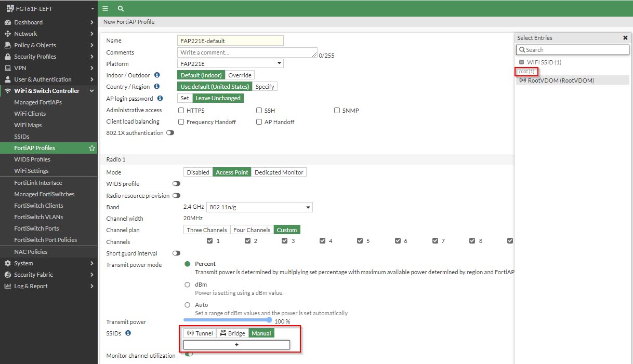Open the Band 802.11n/g dropdown

[259, 207]
